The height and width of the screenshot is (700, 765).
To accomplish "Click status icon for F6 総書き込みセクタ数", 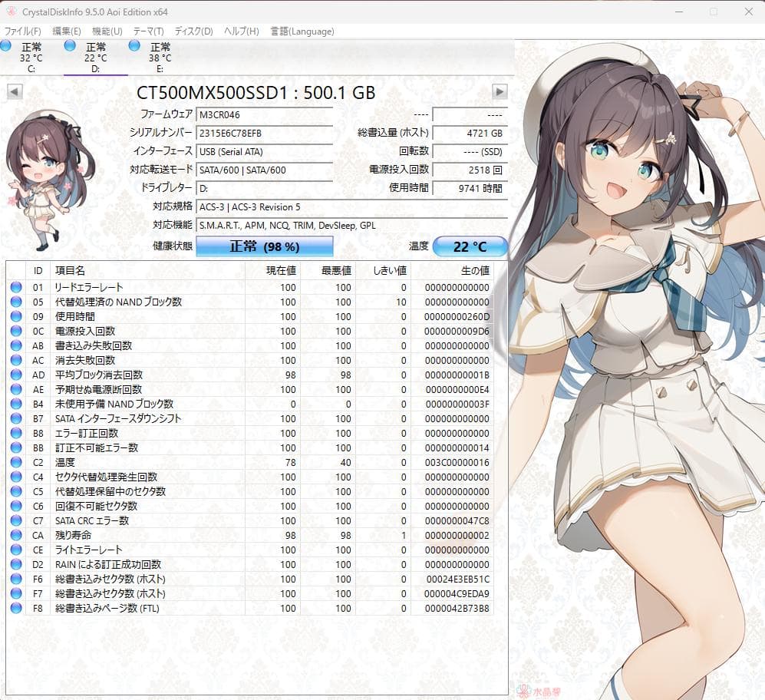I will [x=16, y=579].
